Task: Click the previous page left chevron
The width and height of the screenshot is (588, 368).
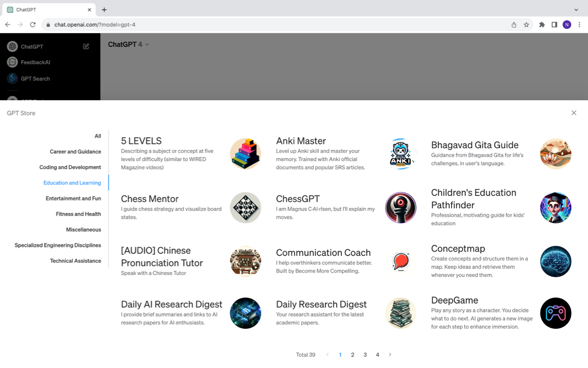Action: tap(328, 355)
